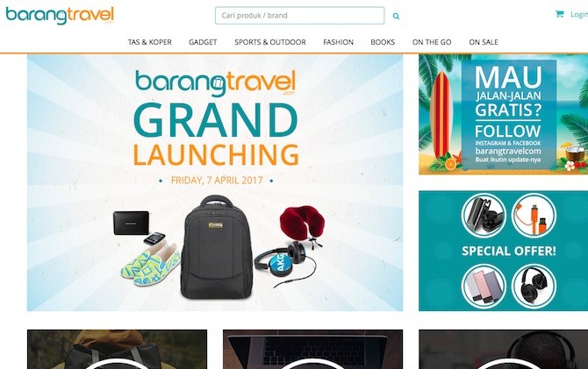Select the power bank circle icon
588x369 pixels.
point(484,287)
